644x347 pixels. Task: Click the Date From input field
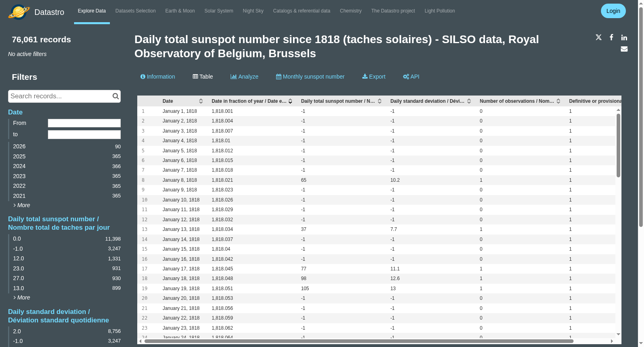pyautogui.click(x=84, y=123)
